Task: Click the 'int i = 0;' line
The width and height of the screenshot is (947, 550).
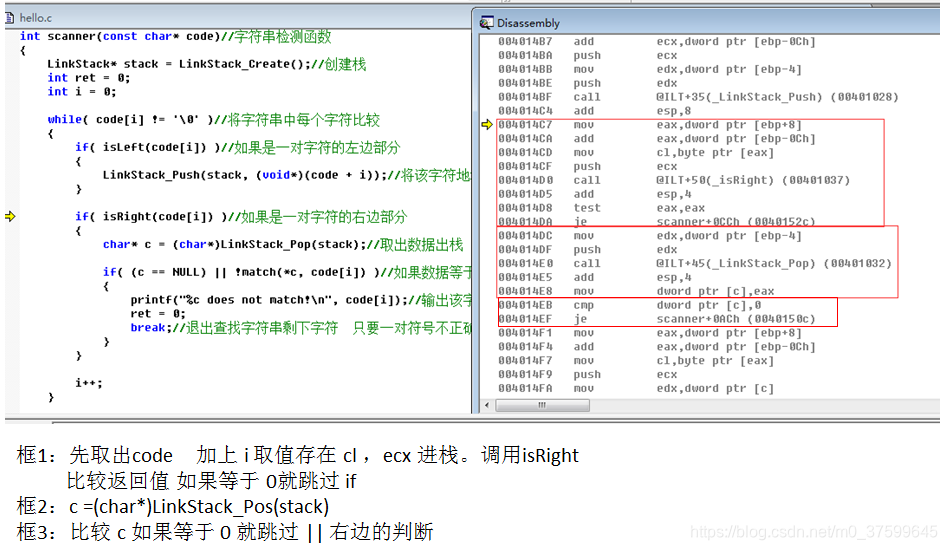Action: (x=82, y=92)
